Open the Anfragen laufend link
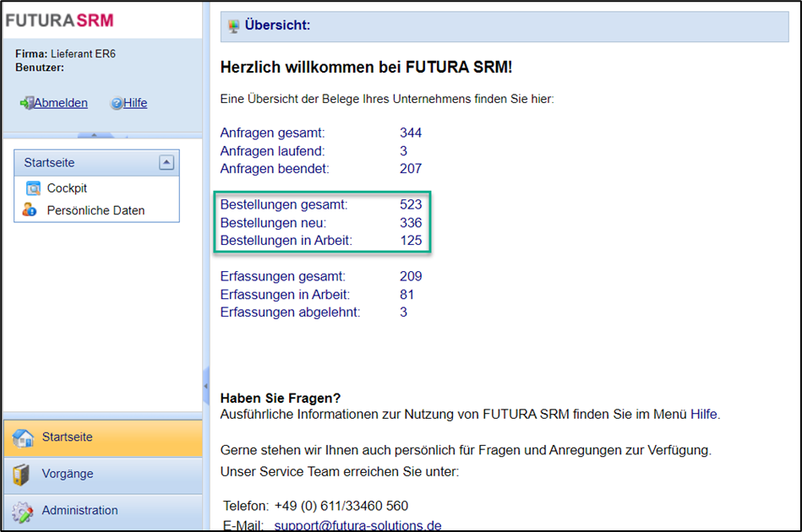The width and height of the screenshot is (802, 532). tap(272, 151)
